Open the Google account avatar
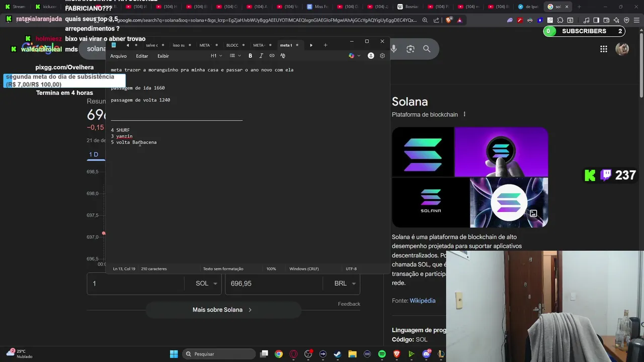 (622, 49)
